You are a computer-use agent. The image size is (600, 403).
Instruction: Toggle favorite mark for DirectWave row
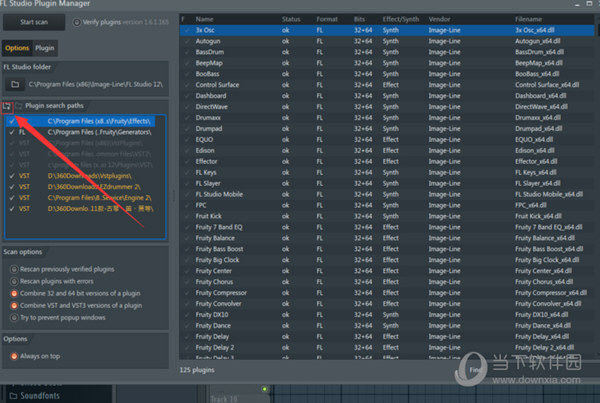tap(187, 107)
